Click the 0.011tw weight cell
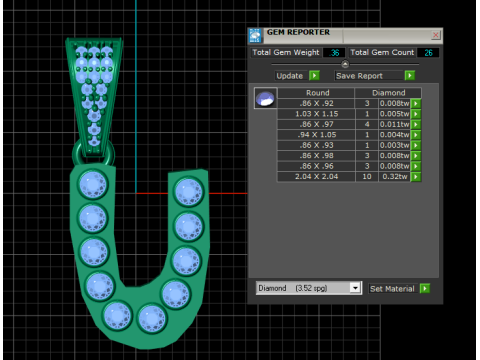Image resolution: width=480 pixels, height=360 pixels. 395,124
